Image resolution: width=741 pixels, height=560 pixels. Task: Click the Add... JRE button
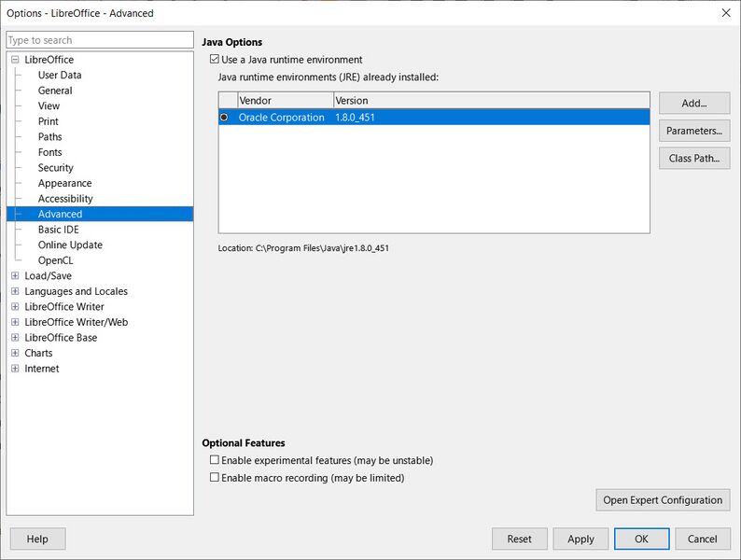pos(694,103)
